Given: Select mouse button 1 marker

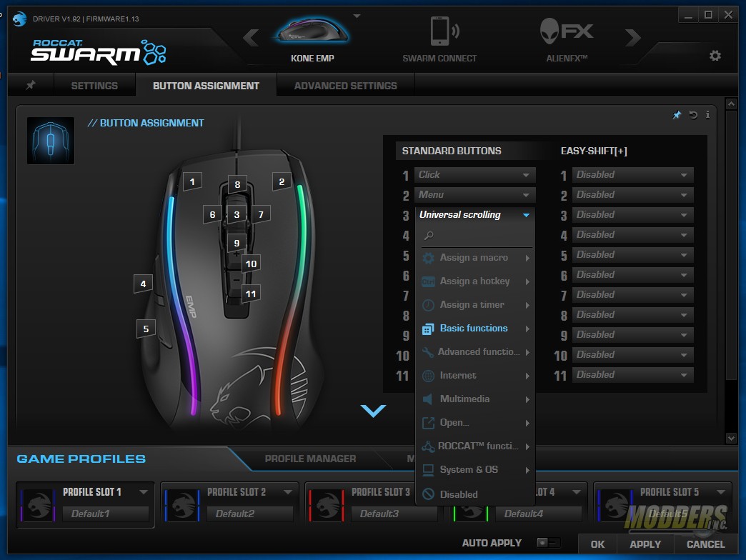Looking at the screenshot, I should tap(192, 181).
